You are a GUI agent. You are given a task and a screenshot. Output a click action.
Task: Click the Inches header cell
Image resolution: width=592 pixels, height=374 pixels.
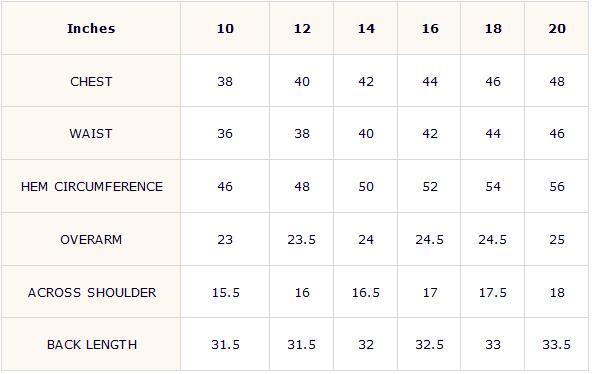91,28
